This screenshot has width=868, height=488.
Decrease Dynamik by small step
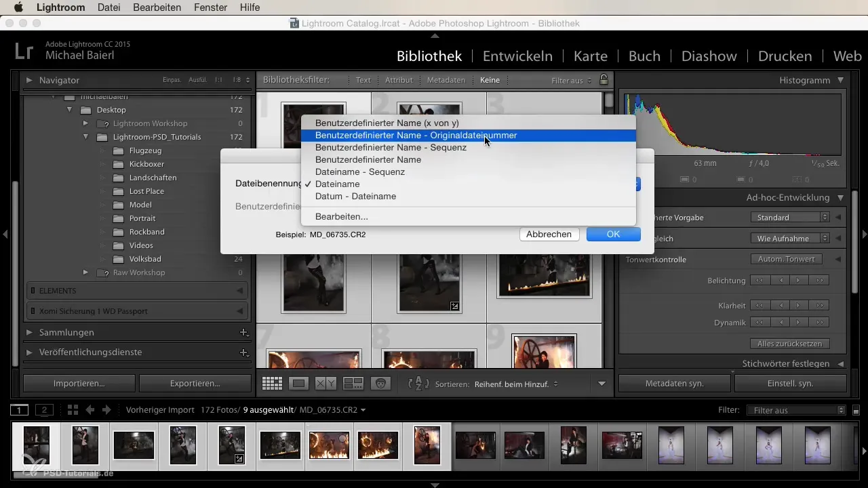pos(780,323)
